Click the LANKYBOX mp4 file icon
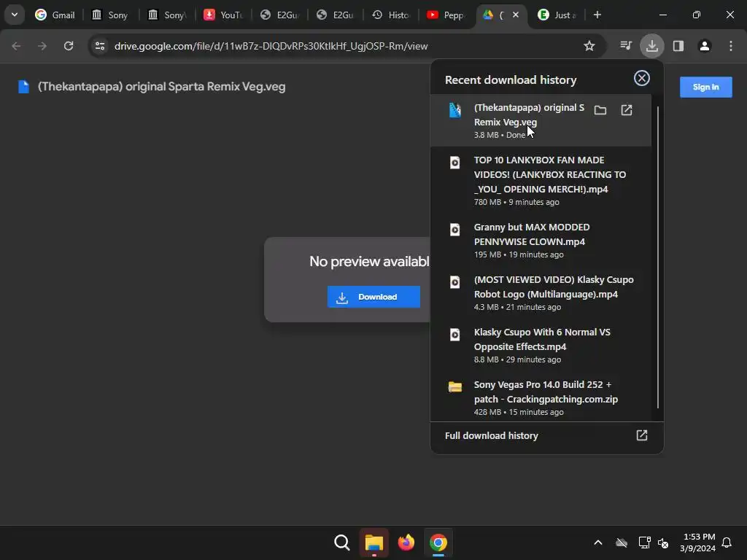The width and height of the screenshot is (747, 560). point(455,163)
